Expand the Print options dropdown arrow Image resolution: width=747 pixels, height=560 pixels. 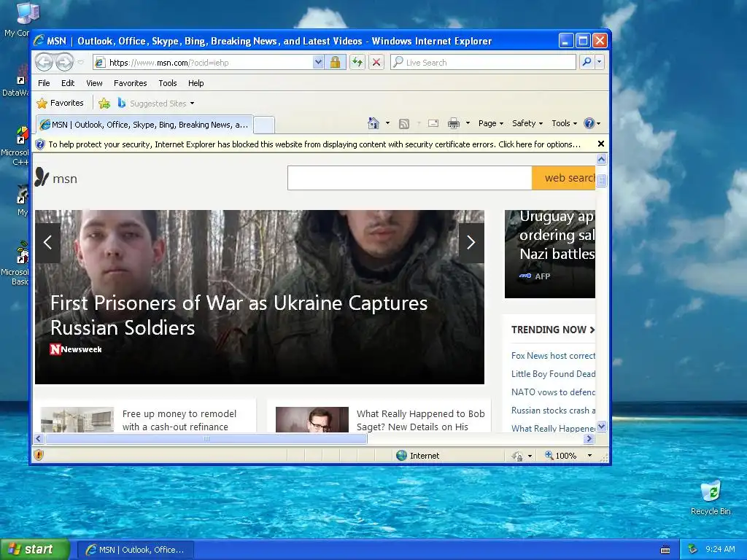(468, 123)
